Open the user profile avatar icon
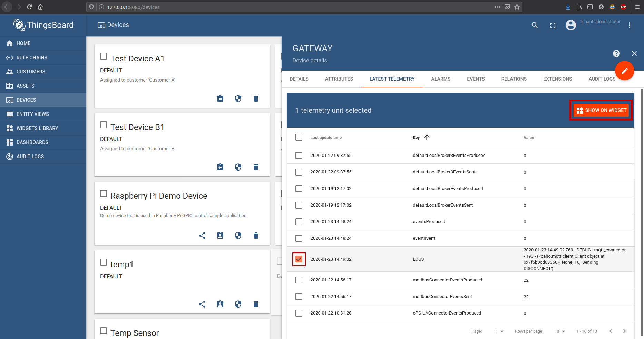This screenshot has height=339, width=644. 571,25
